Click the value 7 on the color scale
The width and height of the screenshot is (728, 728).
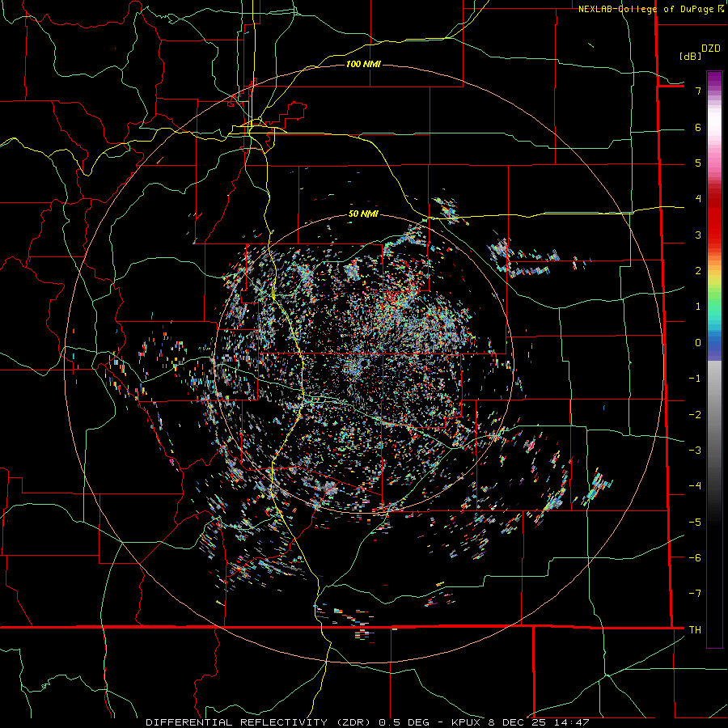pyautogui.click(x=698, y=91)
